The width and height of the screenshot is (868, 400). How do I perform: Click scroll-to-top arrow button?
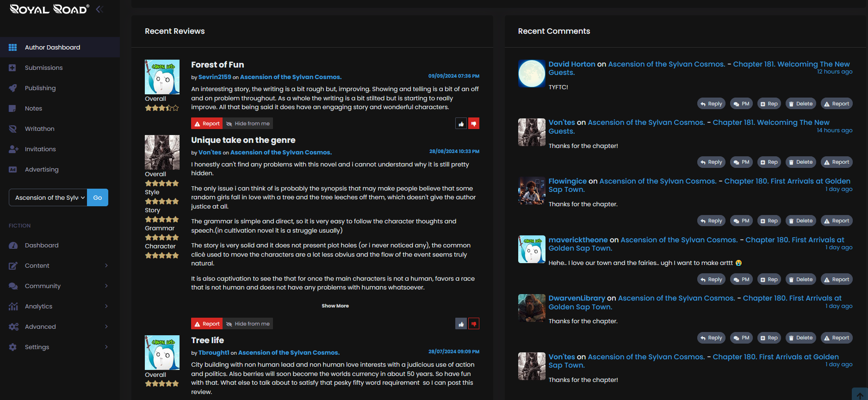(x=860, y=394)
